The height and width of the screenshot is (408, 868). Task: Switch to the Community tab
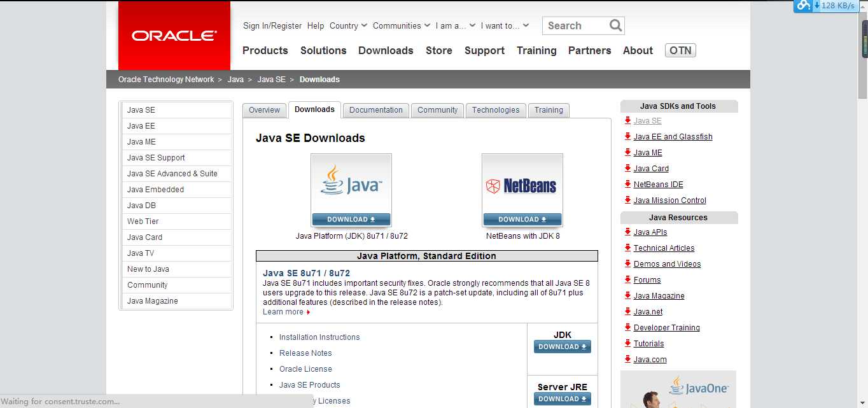coord(437,110)
